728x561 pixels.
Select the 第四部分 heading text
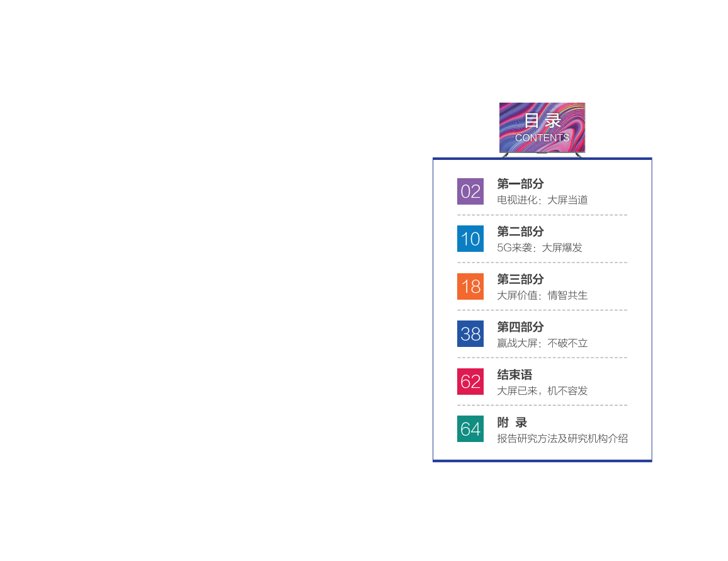[x=520, y=327]
